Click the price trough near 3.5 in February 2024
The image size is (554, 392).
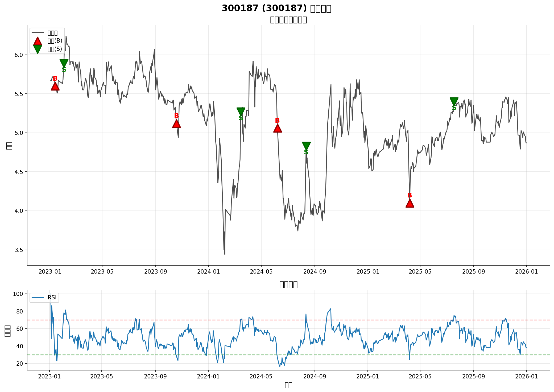[x=225, y=254]
